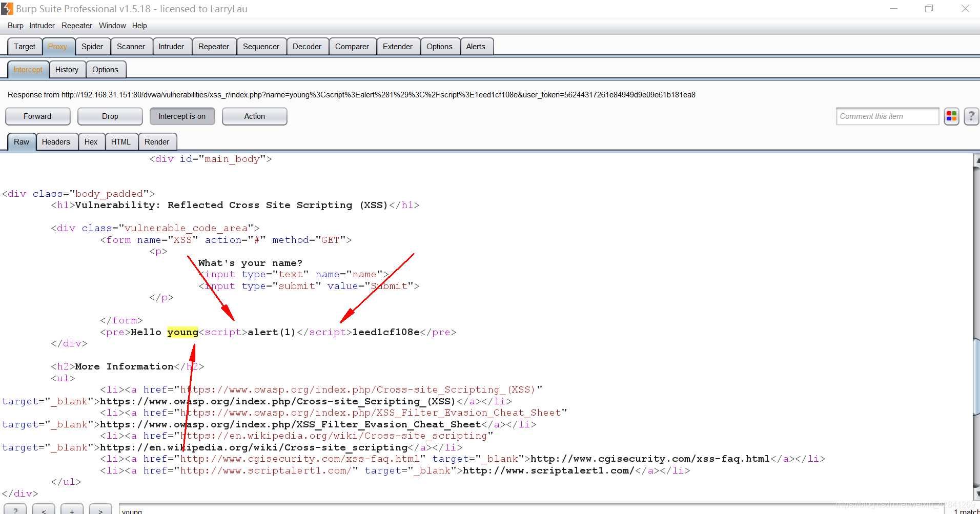Open the proxy History sub-tab
The width and height of the screenshot is (980, 514).
(x=67, y=70)
